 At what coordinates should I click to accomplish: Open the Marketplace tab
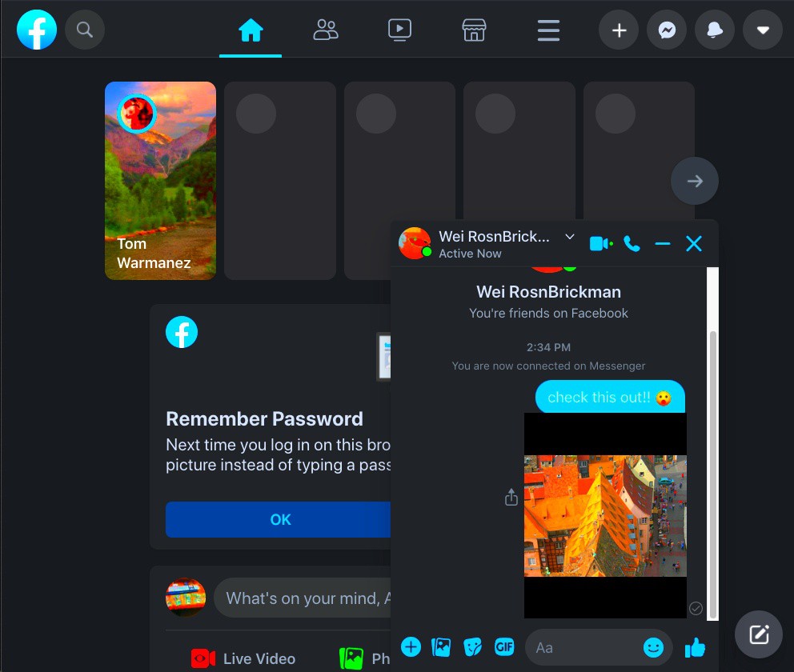(474, 30)
